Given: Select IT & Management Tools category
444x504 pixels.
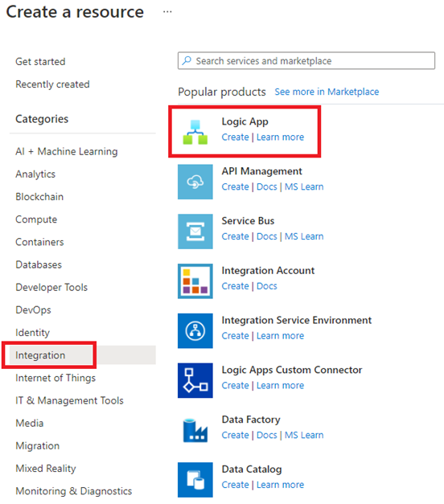Looking at the screenshot, I should tap(69, 400).
